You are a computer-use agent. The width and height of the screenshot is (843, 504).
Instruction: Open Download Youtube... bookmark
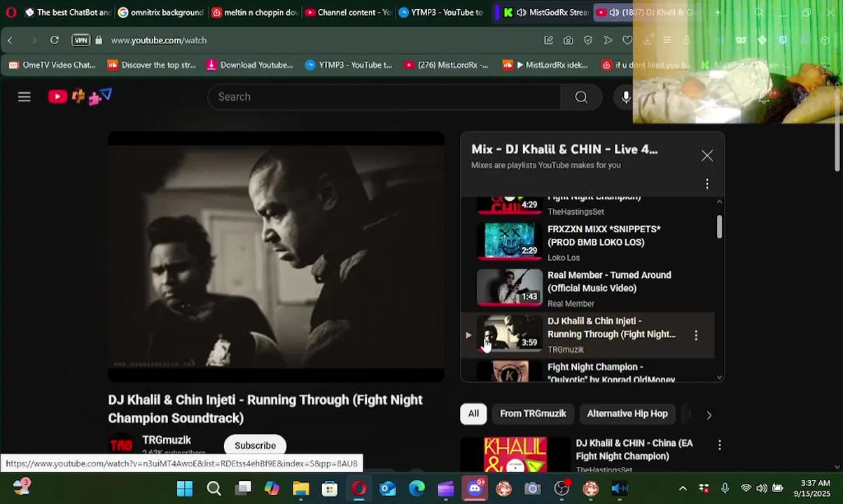point(249,64)
